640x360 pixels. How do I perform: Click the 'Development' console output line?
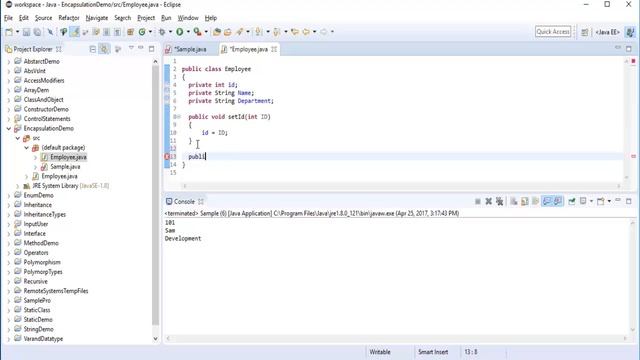(183, 238)
